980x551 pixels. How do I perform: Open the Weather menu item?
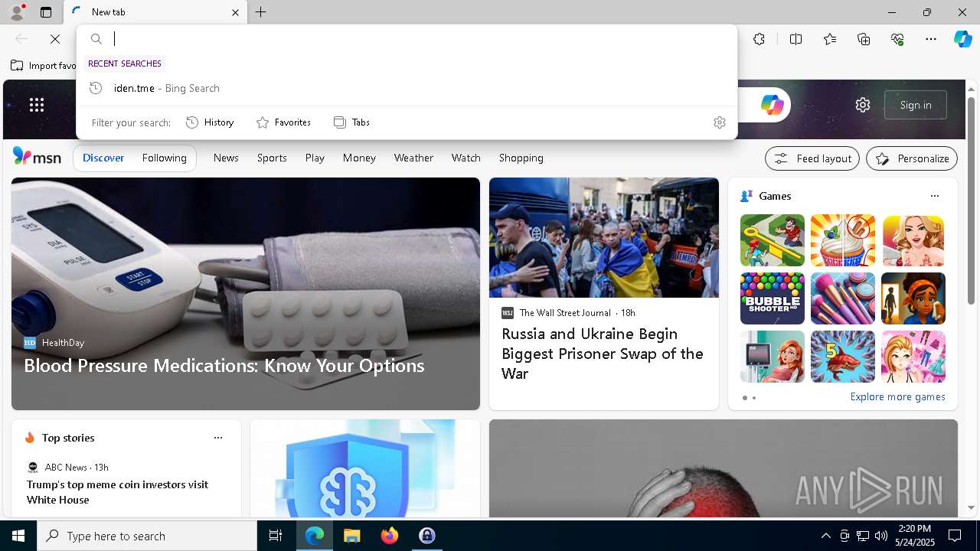413,158
